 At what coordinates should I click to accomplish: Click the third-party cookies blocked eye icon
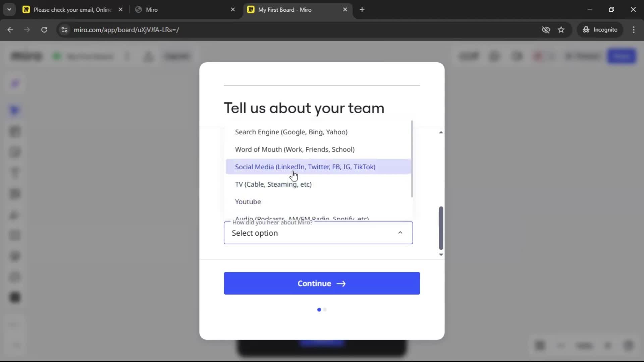[546, 30]
